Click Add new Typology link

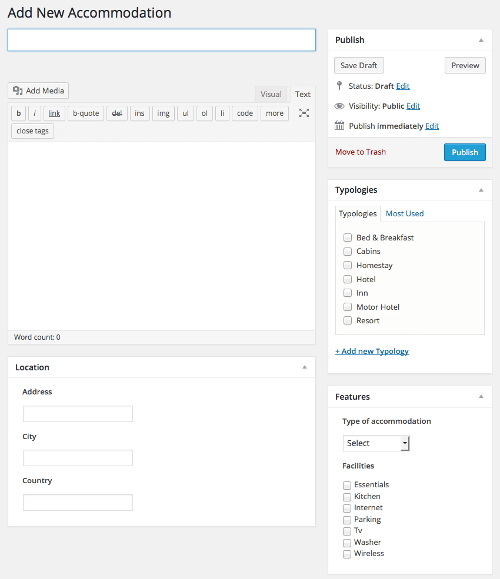tap(372, 351)
